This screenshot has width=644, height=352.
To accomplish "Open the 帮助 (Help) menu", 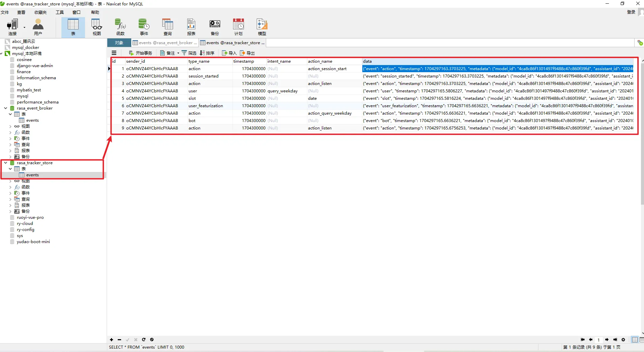I will pos(95,12).
